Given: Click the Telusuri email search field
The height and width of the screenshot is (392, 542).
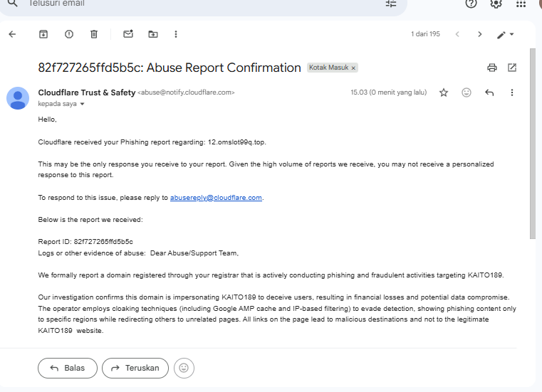Looking at the screenshot, I should pyautogui.click(x=204, y=4).
